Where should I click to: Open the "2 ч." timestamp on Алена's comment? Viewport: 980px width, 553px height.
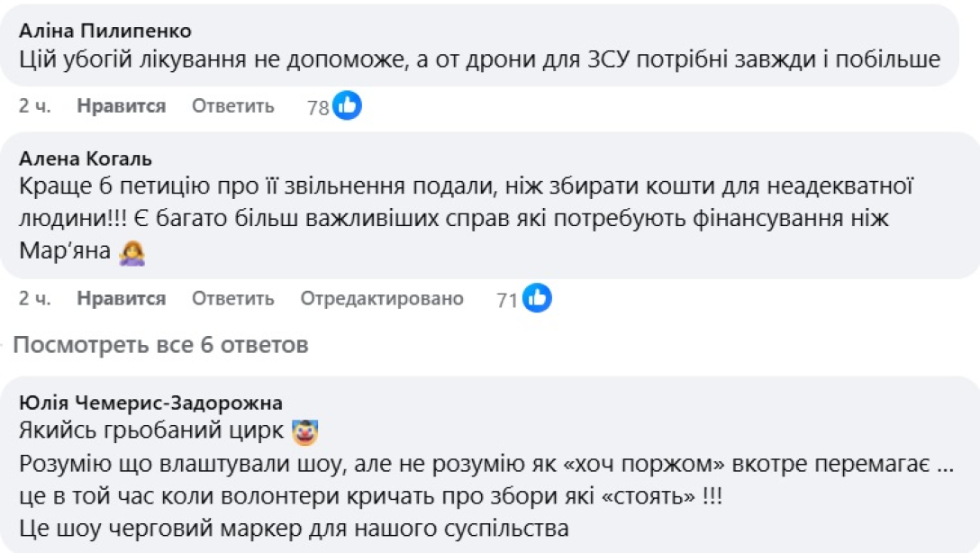tap(35, 299)
